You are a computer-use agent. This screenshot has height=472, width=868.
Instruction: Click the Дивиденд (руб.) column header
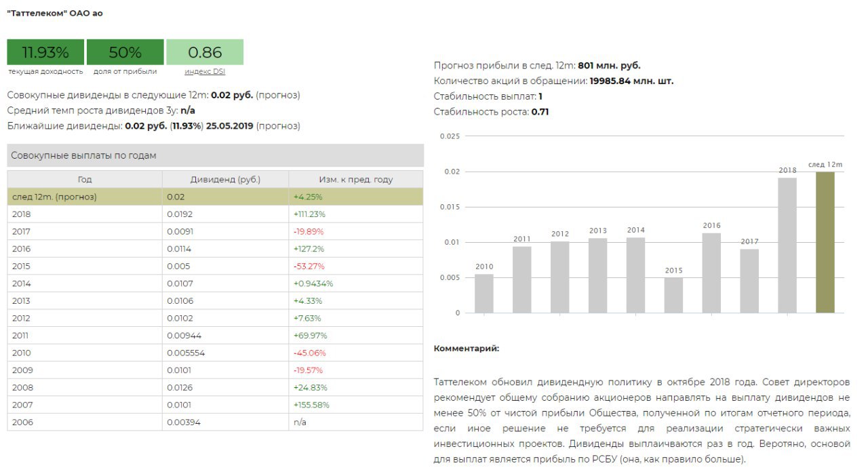pyautogui.click(x=226, y=180)
